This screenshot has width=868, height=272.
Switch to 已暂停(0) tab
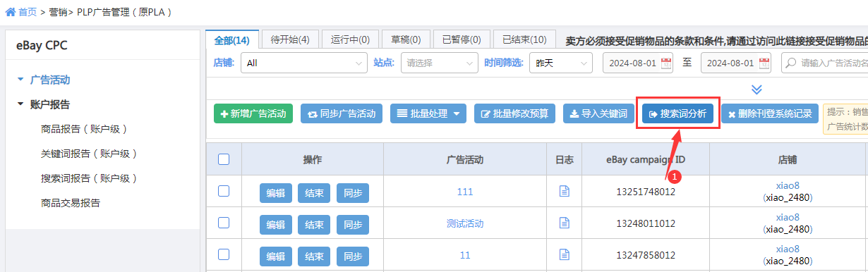461,39
